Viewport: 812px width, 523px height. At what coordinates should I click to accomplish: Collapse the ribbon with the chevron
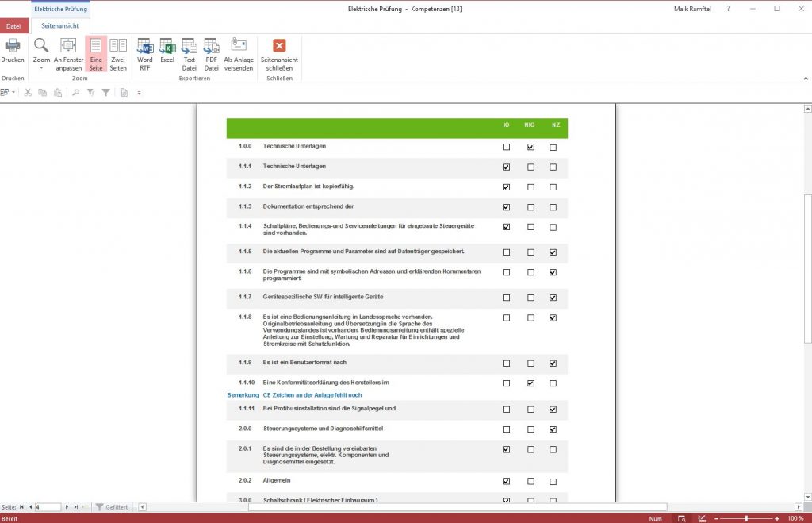point(806,79)
